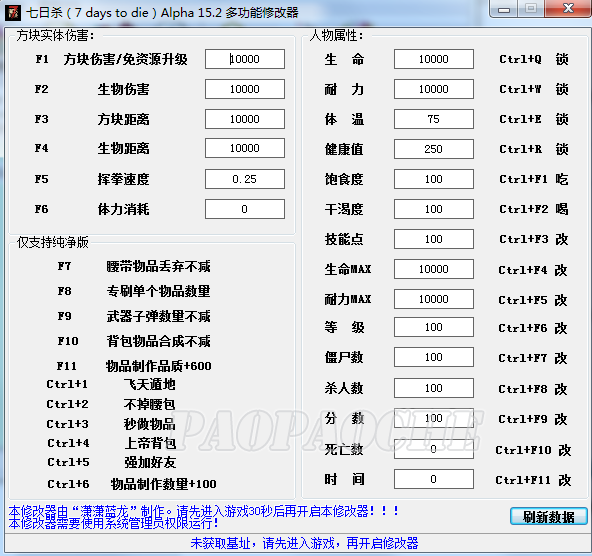592x556 pixels.
Task: Click the 'Ctrl+F4 改' hotkey label
Action: coord(533,270)
